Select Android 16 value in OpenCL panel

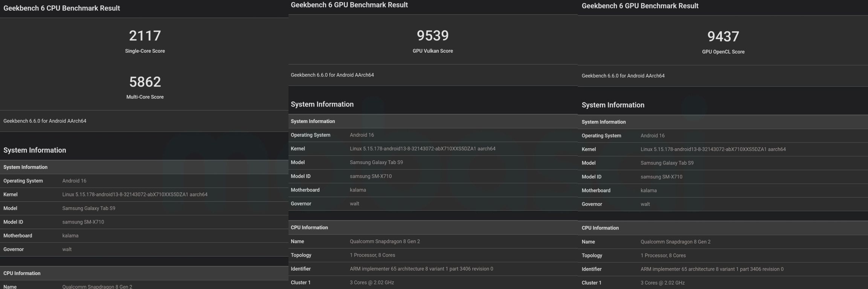coord(653,136)
